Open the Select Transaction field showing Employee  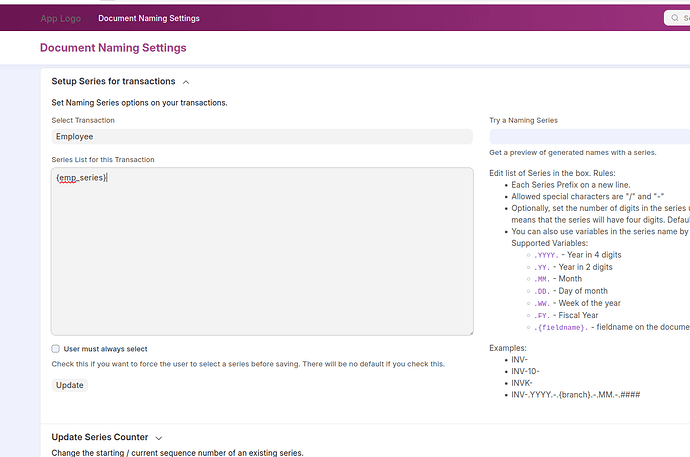click(262, 136)
